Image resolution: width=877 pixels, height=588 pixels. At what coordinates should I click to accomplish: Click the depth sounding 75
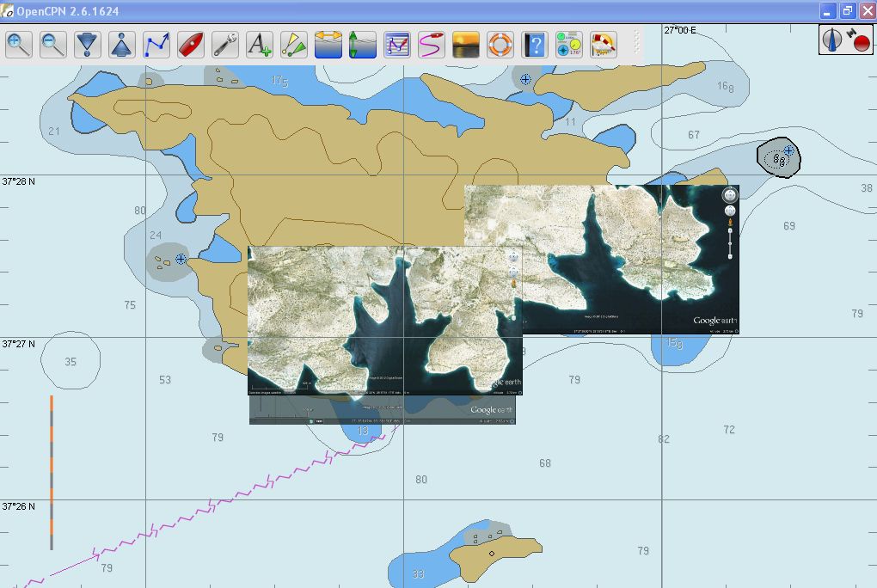point(130,305)
